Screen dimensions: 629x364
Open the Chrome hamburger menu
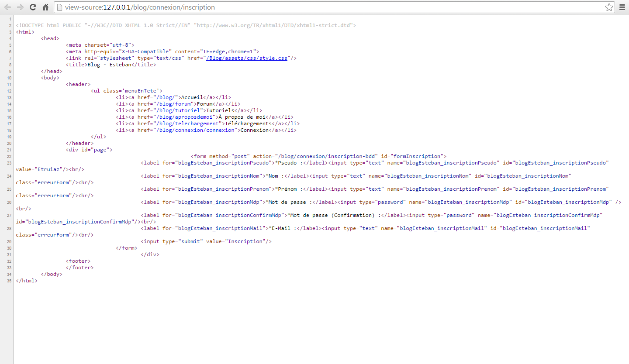(622, 7)
